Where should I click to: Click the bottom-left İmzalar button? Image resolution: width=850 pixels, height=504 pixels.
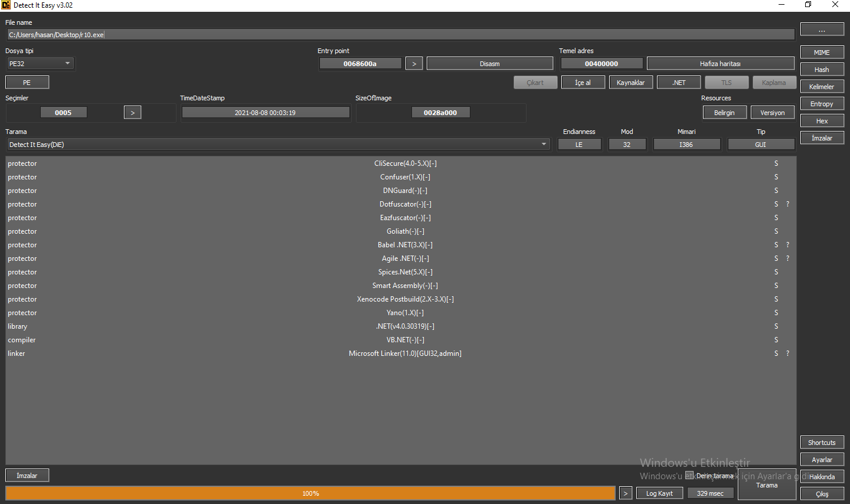click(x=27, y=476)
